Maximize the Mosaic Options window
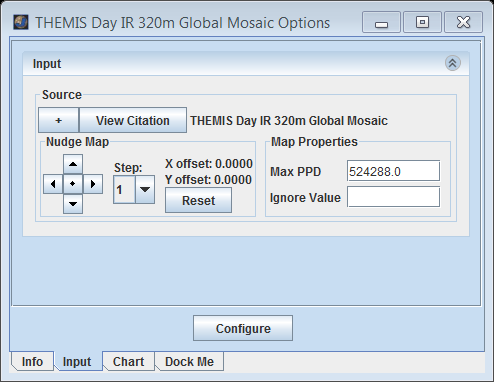The image size is (494, 382). (x=422, y=22)
